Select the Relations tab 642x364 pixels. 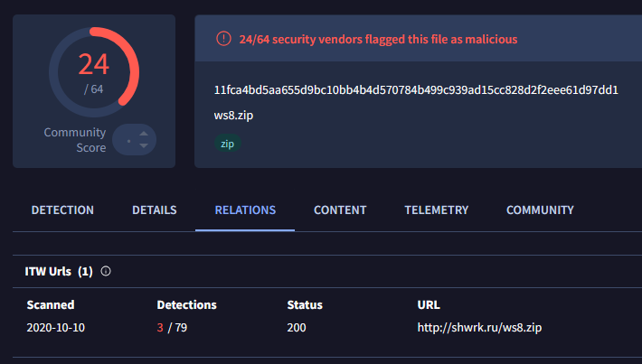[245, 210]
